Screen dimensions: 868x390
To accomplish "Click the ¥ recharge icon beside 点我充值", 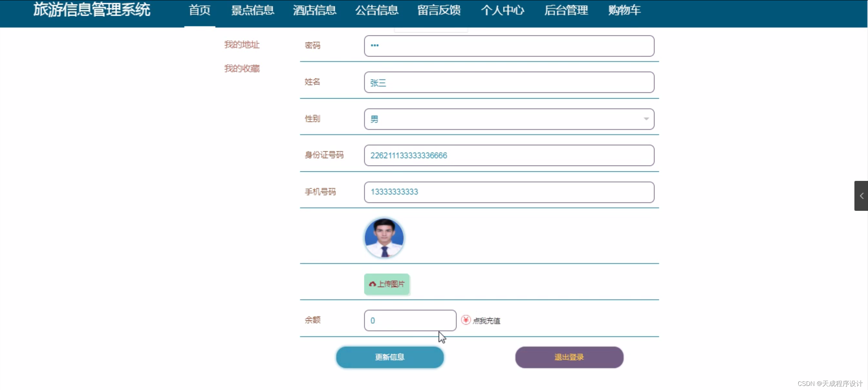I will pos(465,320).
